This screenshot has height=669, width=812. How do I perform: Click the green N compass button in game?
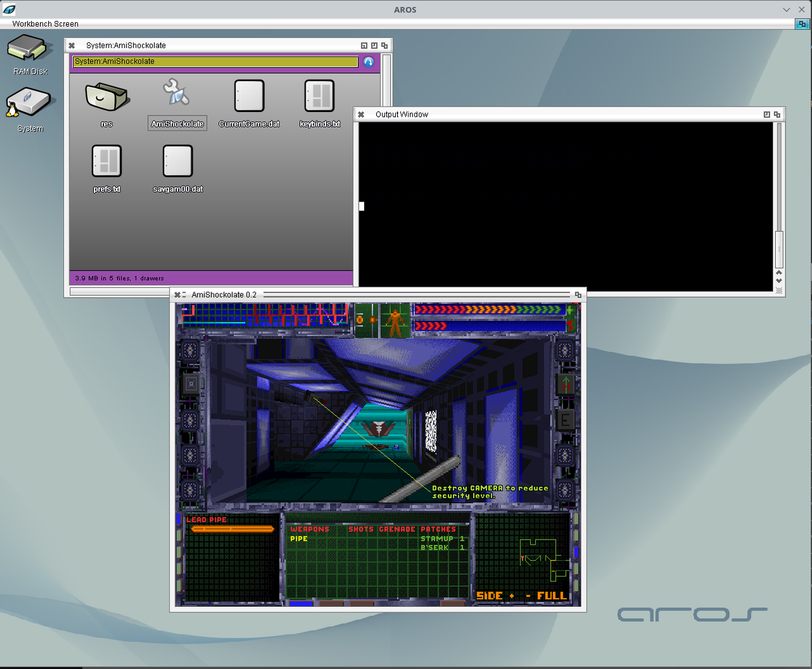click(x=566, y=384)
